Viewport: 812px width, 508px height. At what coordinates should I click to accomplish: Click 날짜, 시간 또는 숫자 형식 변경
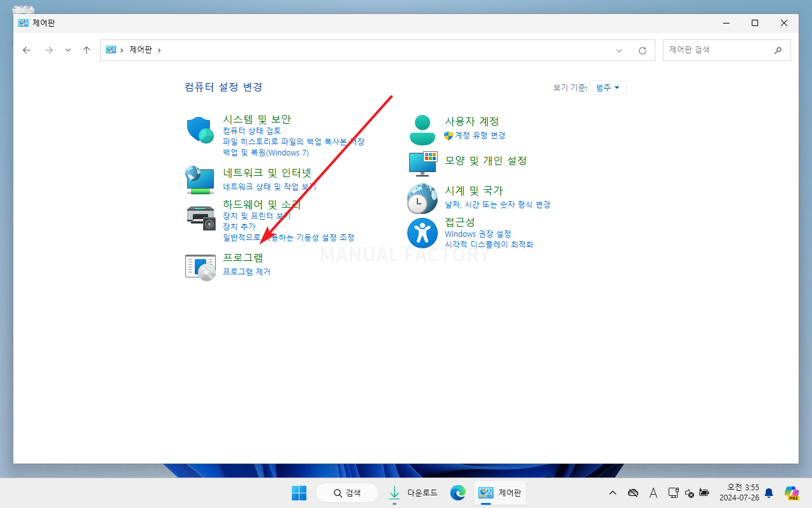[497, 204]
